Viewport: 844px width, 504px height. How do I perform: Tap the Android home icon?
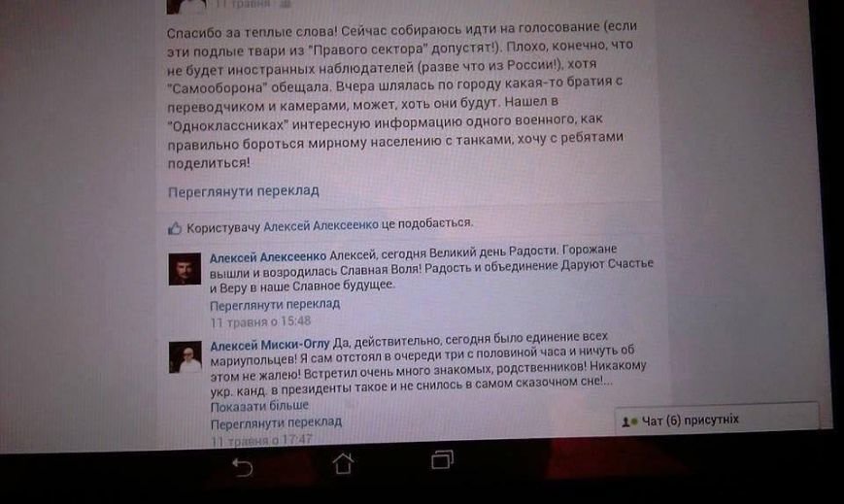[x=343, y=462]
